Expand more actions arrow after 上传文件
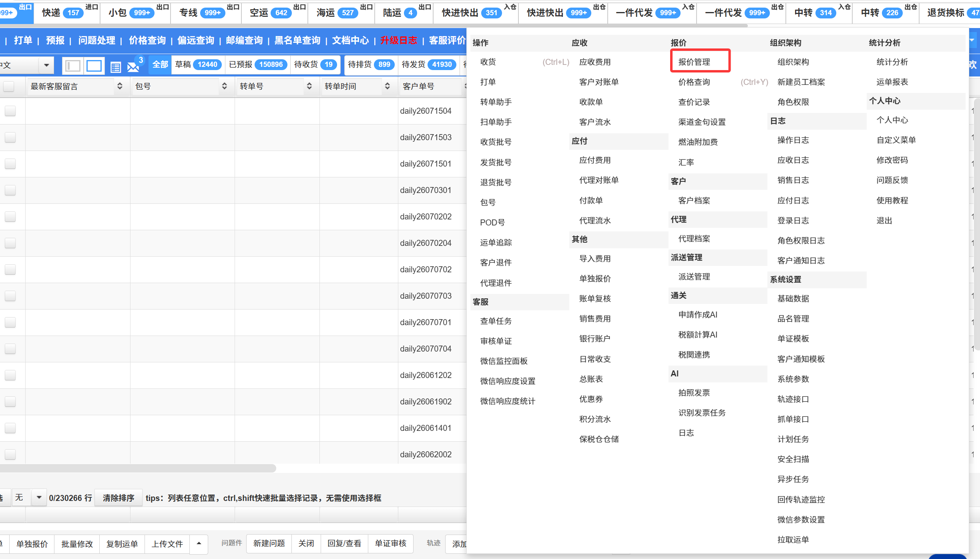This screenshot has width=980, height=559. click(199, 543)
